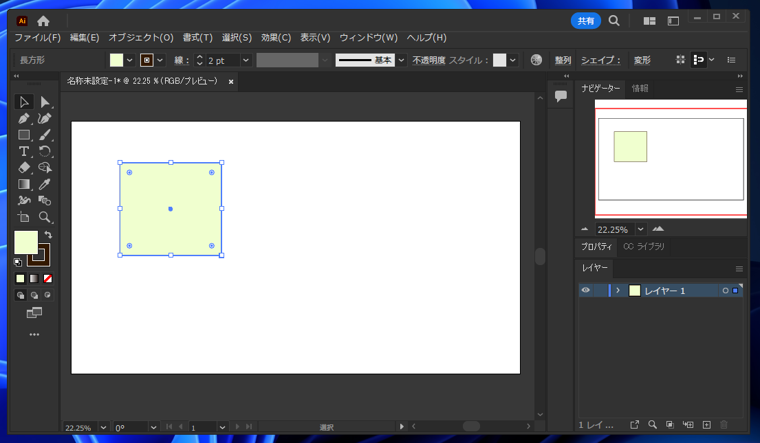This screenshot has height=443, width=760.
Task: Click the Change Screen Mode icon
Action: 34,313
